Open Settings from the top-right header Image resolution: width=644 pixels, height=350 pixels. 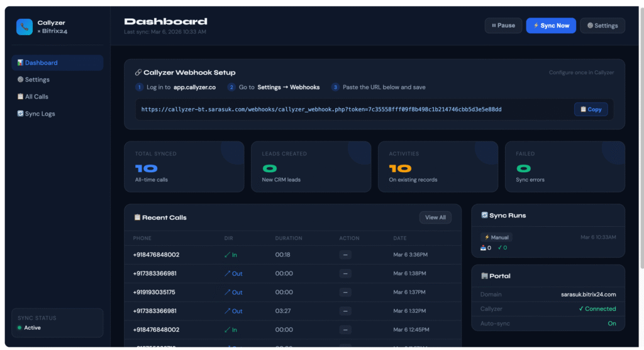(602, 26)
